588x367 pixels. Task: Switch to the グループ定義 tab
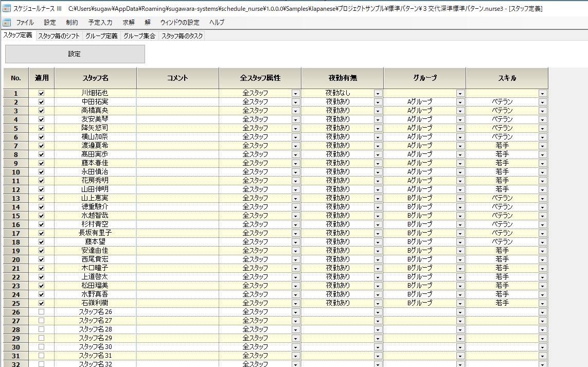click(x=101, y=36)
